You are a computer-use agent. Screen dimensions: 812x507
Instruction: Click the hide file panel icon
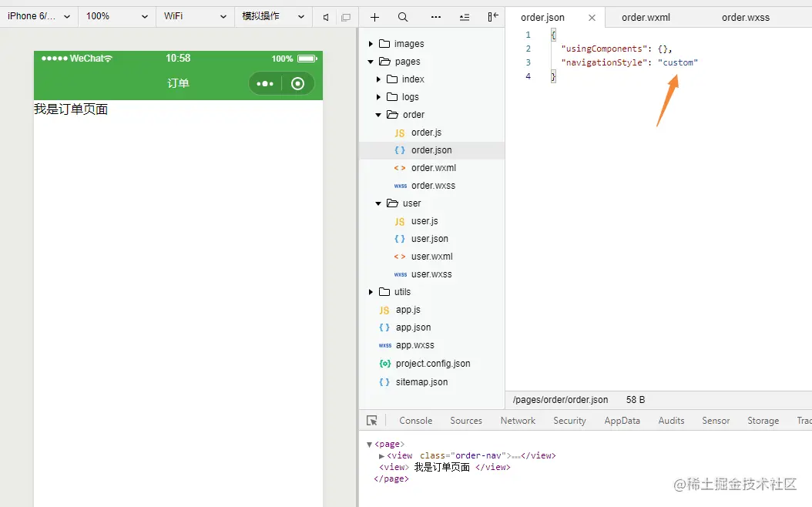(x=492, y=17)
